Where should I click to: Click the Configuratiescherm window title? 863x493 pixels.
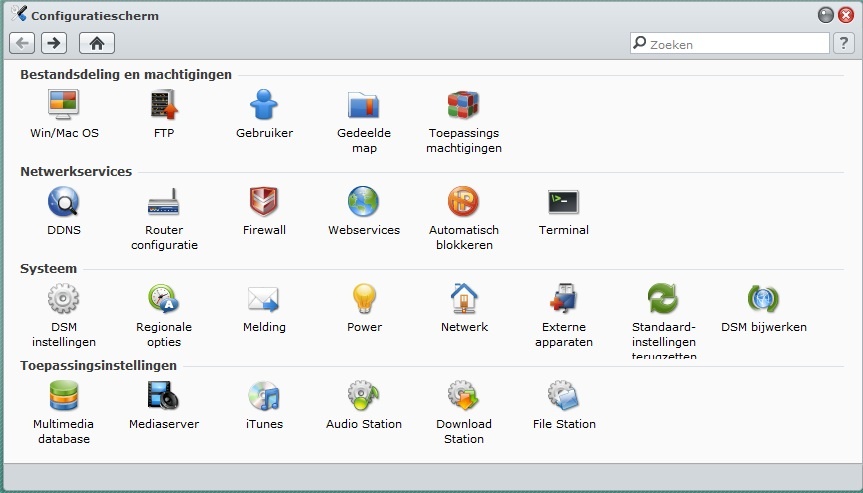[95, 15]
